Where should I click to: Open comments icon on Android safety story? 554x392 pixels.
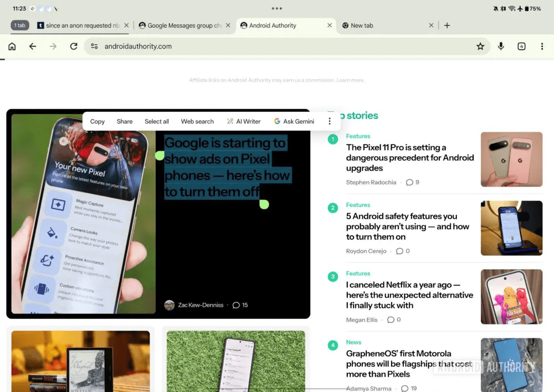[x=399, y=251]
